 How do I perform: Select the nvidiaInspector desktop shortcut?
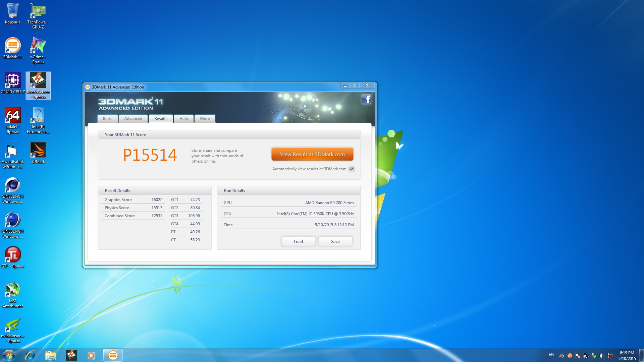click(13, 329)
